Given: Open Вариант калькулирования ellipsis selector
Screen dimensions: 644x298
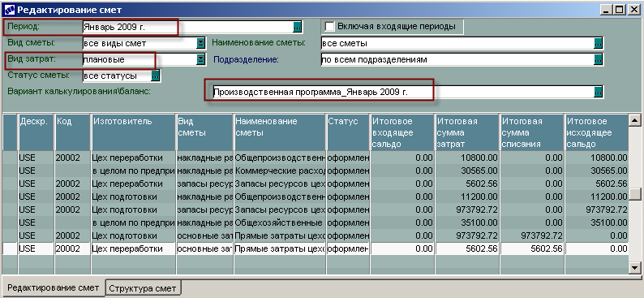Looking at the screenshot, I should click(599, 92).
